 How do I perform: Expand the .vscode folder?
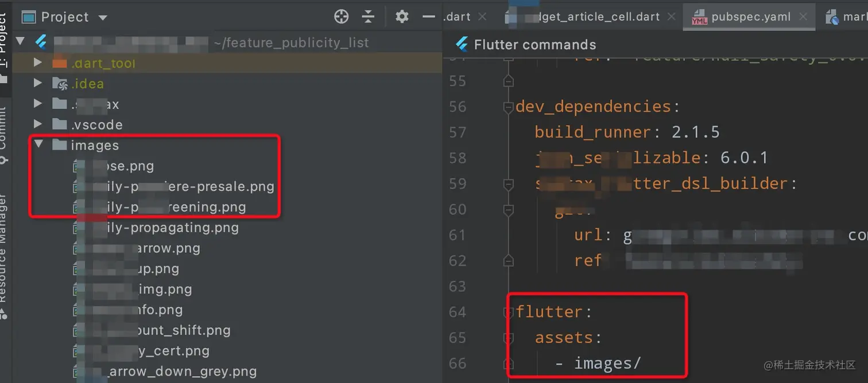[x=38, y=124]
